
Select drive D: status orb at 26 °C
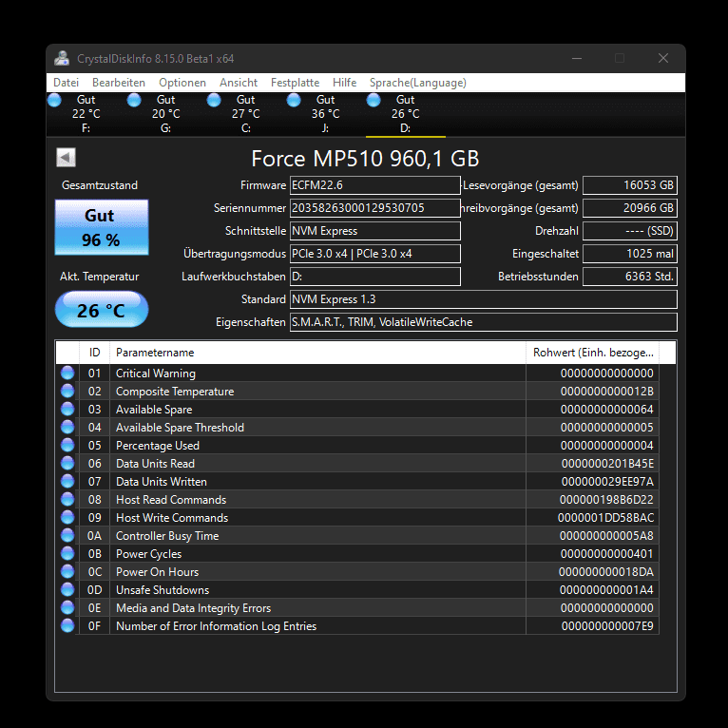[x=374, y=100]
